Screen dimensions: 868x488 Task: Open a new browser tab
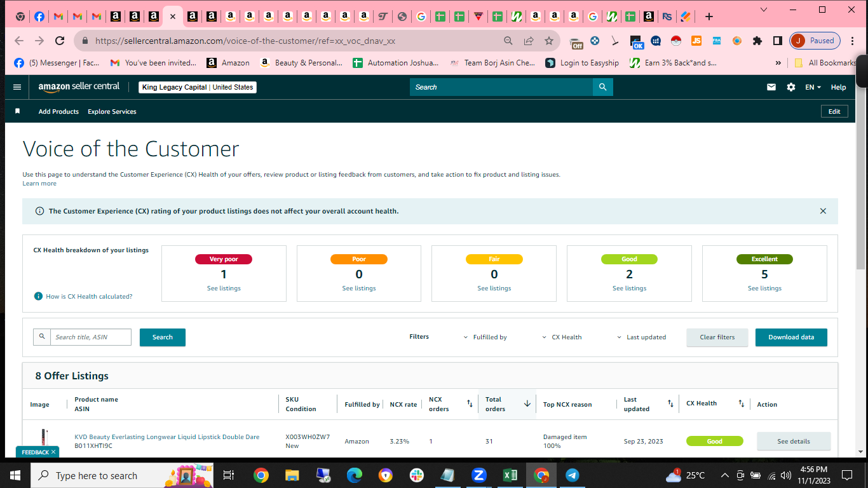pos(709,17)
